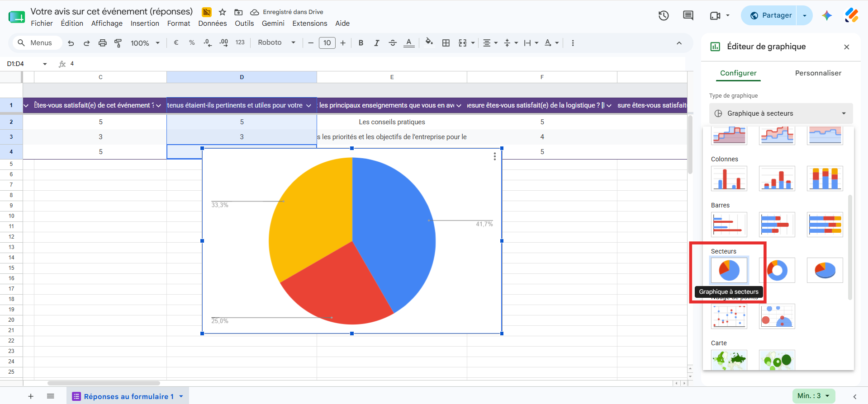Open the Min. : 3 summary dropdown
The width and height of the screenshot is (868, 404).
[814, 396]
